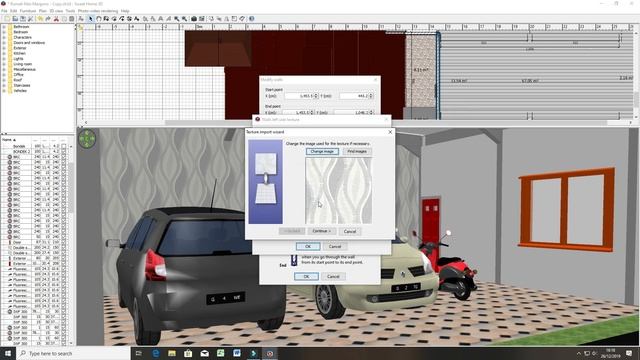Click Cancel in Texture import wizard
Viewport: 640px width, 360px height.
pyautogui.click(x=350, y=231)
